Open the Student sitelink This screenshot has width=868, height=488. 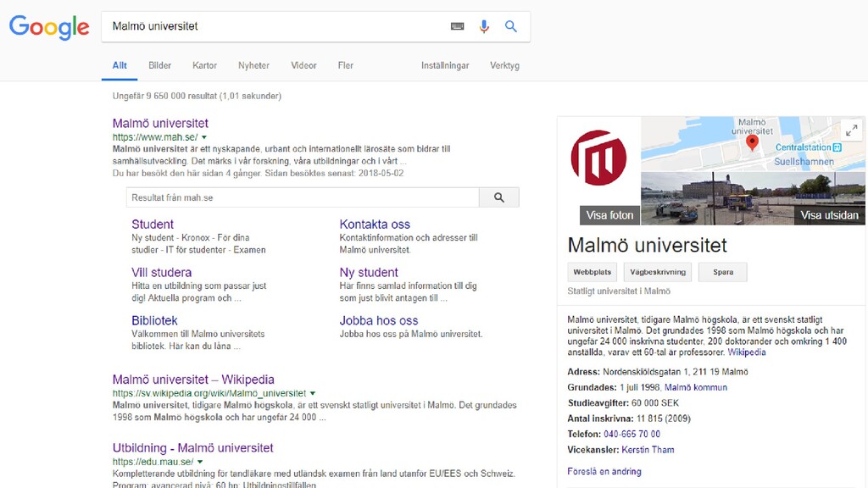tap(153, 224)
